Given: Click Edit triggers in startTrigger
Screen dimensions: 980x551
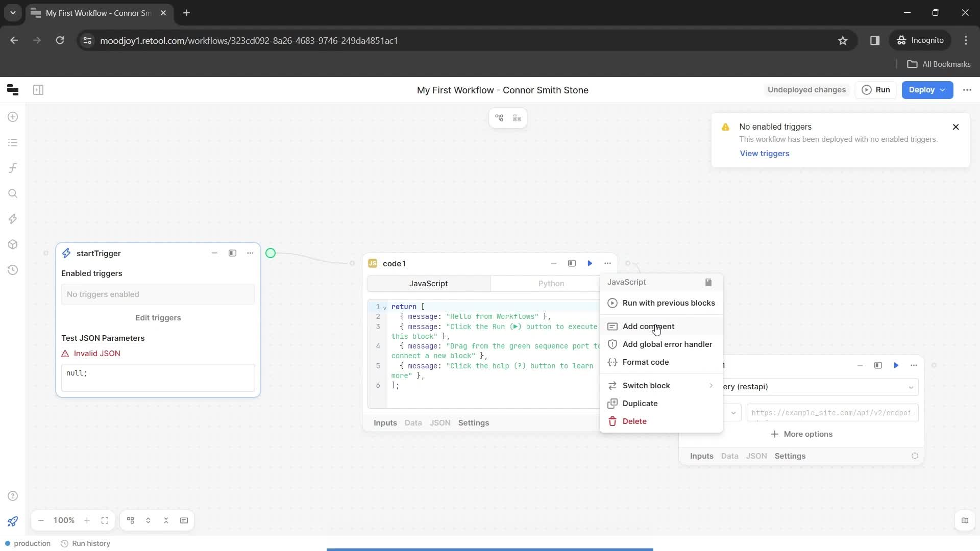Looking at the screenshot, I should (x=158, y=318).
